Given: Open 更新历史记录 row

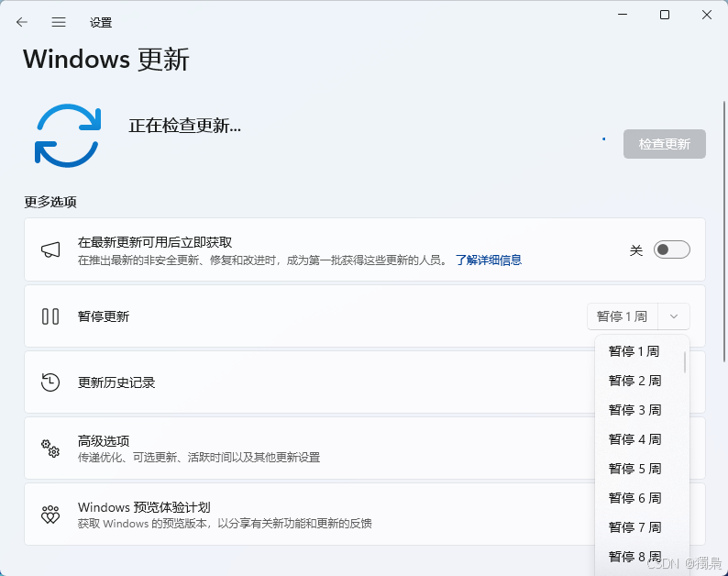Looking at the screenshot, I should (365, 382).
